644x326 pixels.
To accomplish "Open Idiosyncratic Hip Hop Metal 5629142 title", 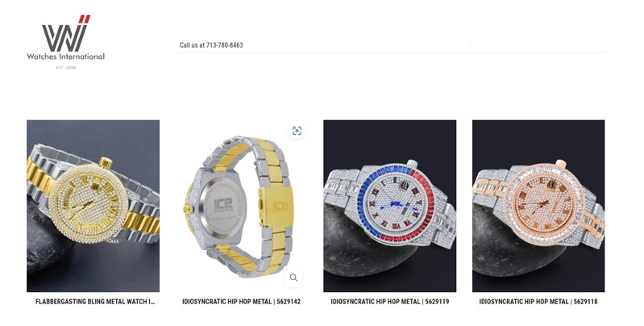I will click(x=242, y=301).
